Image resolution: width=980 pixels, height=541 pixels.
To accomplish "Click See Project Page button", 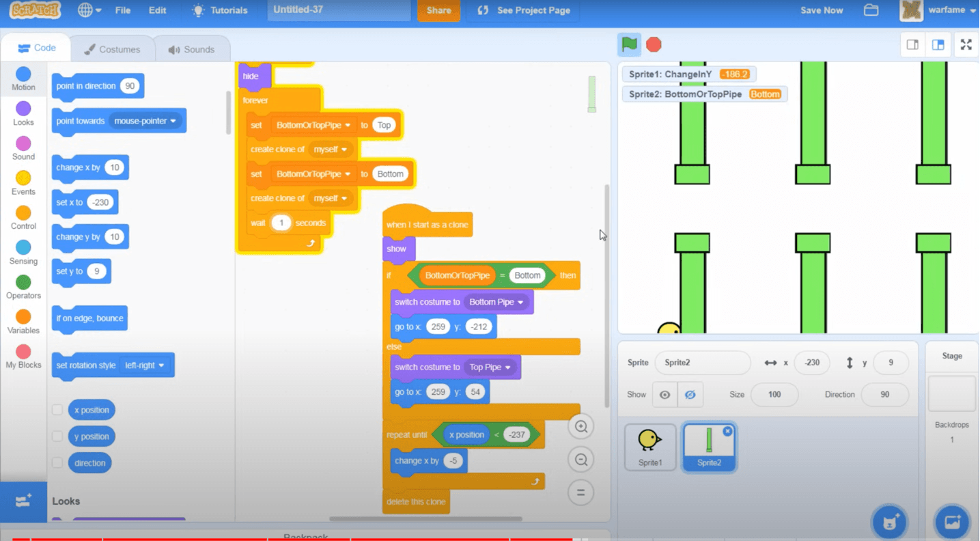I will click(523, 10).
